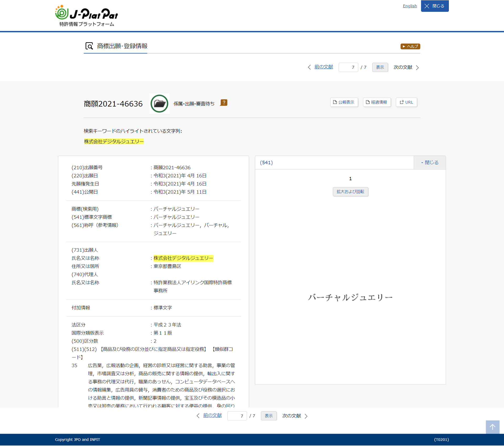Click highlighted keyword 株式会社デジタルジュエリー under search keywords

click(114, 142)
